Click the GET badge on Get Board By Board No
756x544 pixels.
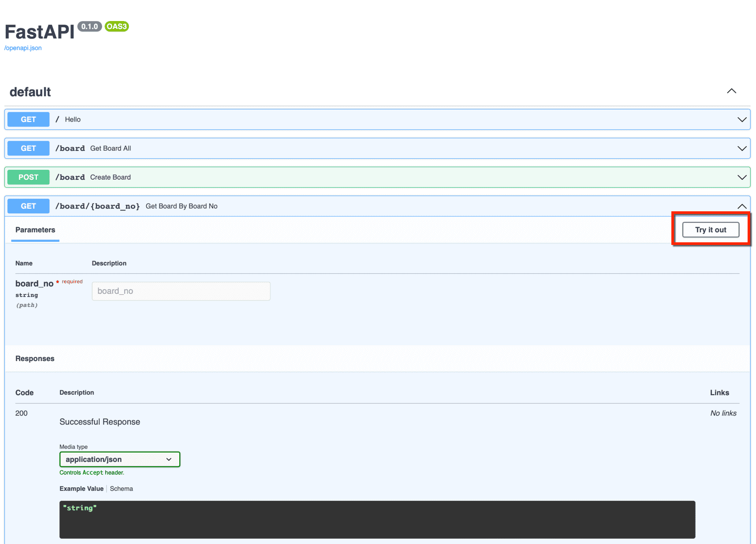[28, 206]
